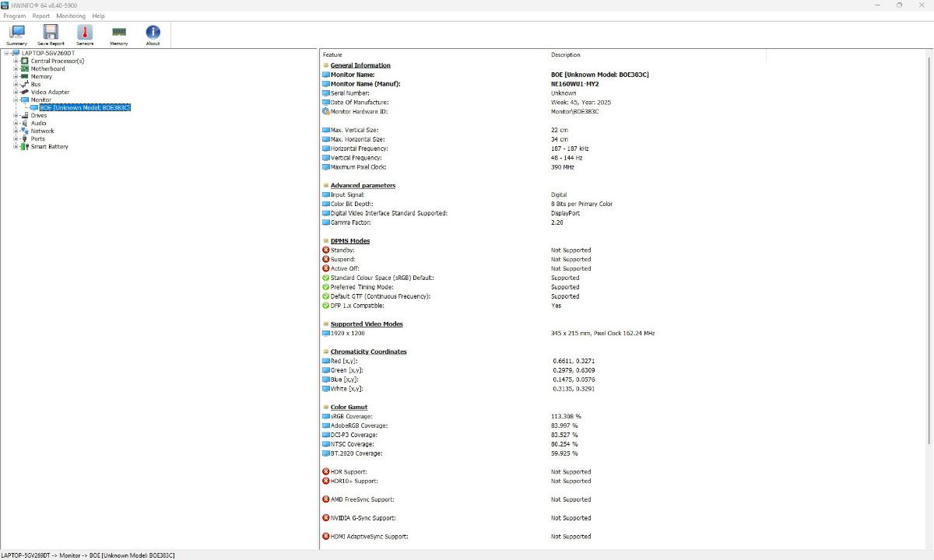Expand the Central Processor(s) tree node
The width and height of the screenshot is (934, 560).
[x=16, y=61]
